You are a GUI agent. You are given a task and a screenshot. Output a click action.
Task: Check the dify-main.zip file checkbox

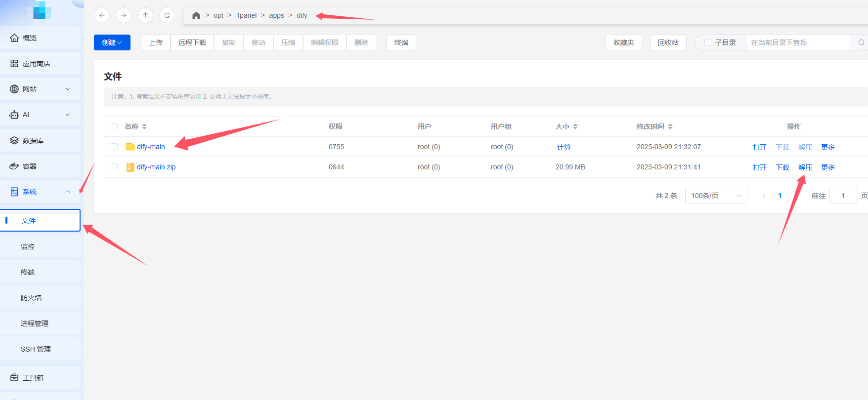click(114, 167)
